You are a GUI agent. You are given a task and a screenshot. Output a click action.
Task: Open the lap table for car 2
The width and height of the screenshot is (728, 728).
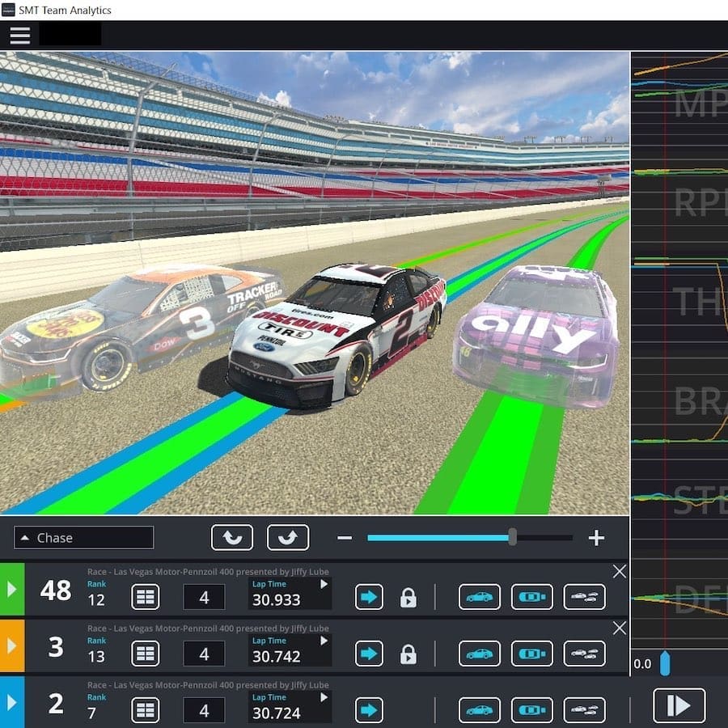pos(146,710)
